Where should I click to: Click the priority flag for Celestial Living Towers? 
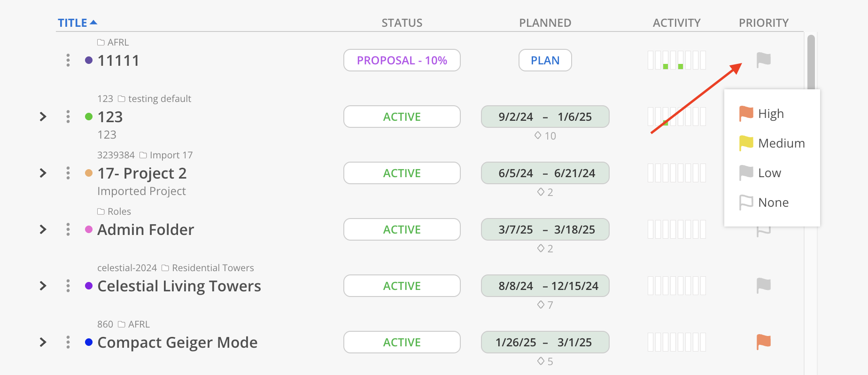click(x=763, y=285)
